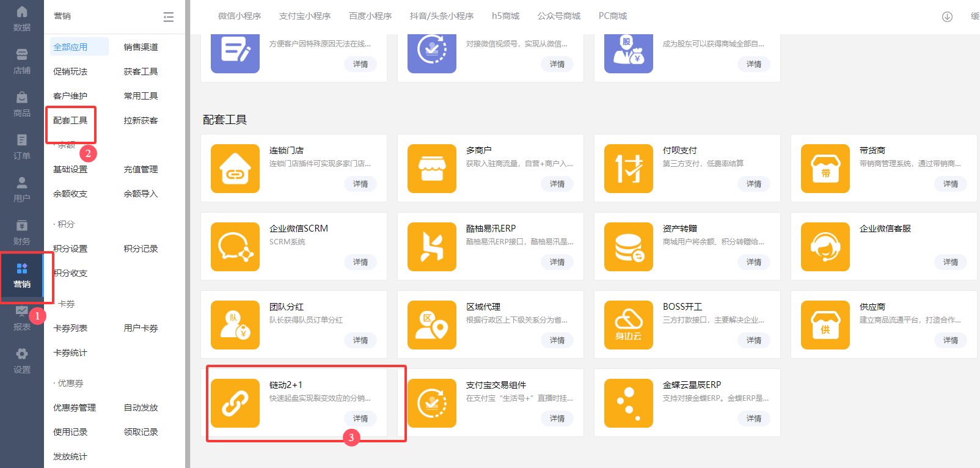Open the 商品 sidebar section
This screenshot has width=980, height=468.
point(22,104)
